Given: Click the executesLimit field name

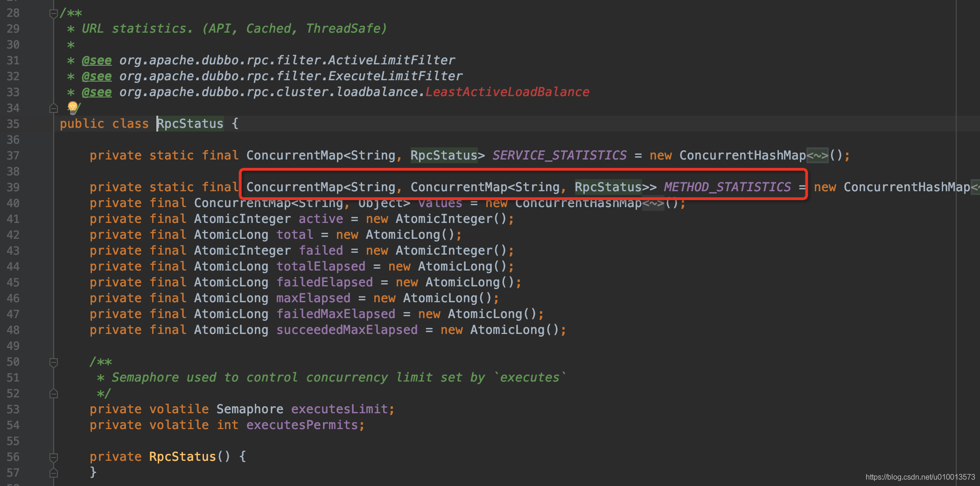Looking at the screenshot, I should click(x=340, y=410).
